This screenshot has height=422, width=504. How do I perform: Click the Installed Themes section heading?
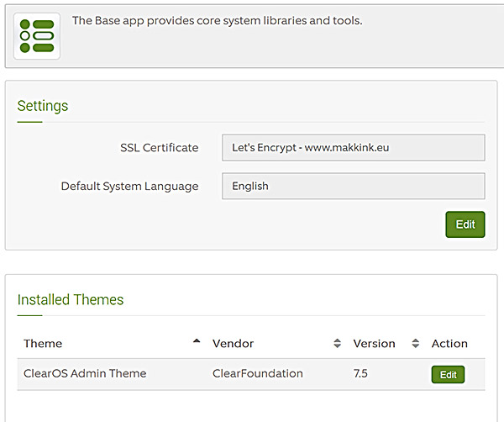pos(71,300)
